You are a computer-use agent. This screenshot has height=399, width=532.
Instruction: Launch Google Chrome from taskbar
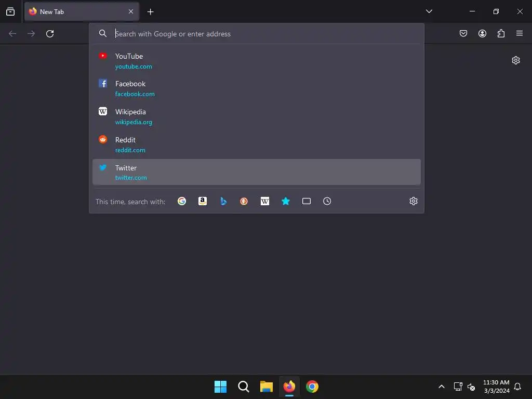click(312, 387)
